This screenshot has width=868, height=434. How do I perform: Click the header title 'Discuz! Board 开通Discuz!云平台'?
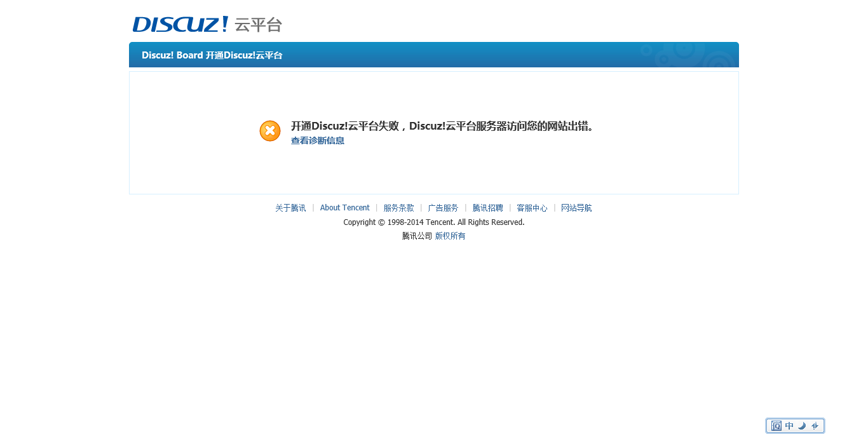pyautogui.click(x=212, y=55)
